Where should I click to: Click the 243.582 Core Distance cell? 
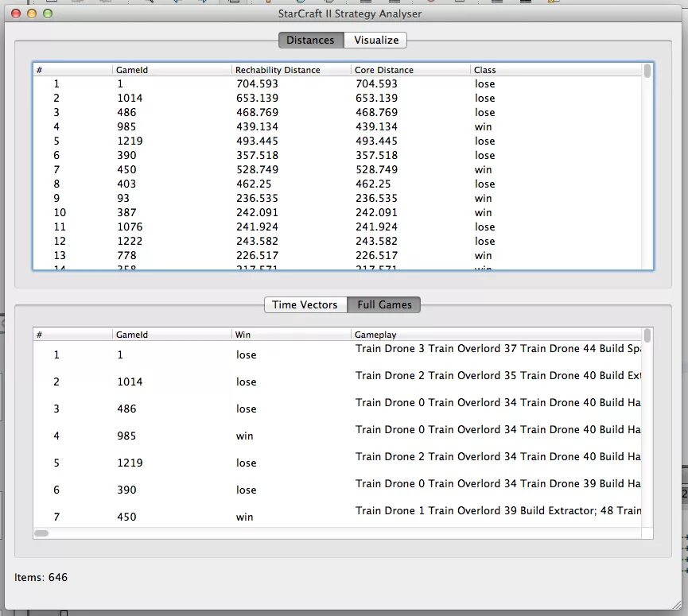point(376,241)
